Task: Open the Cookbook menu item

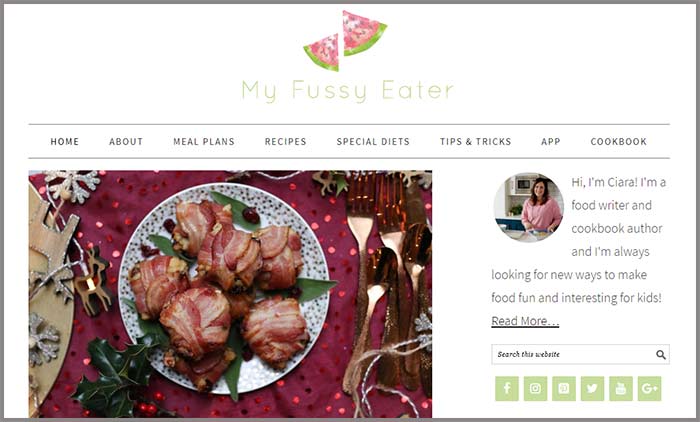Action: [x=619, y=142]
